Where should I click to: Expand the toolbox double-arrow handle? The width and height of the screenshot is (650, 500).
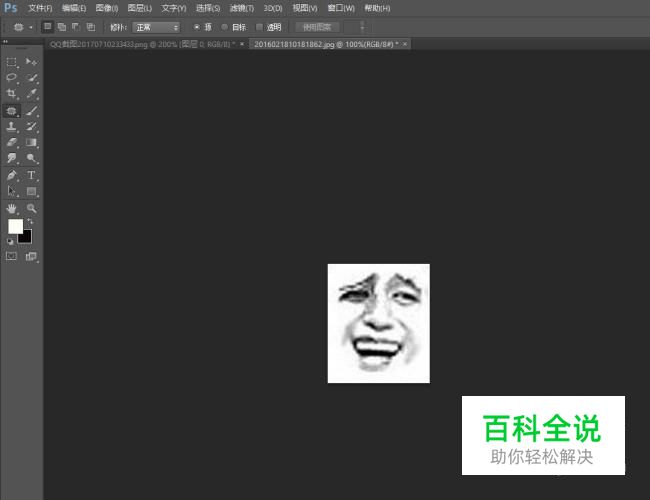pyautogui.click(x=5, y=41)
